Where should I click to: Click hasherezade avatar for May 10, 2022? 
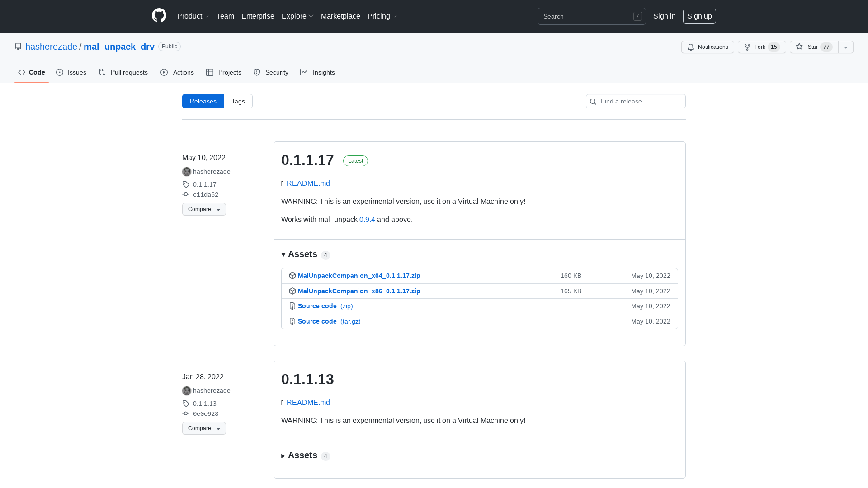pyautogui.click(x=187, y=172)
